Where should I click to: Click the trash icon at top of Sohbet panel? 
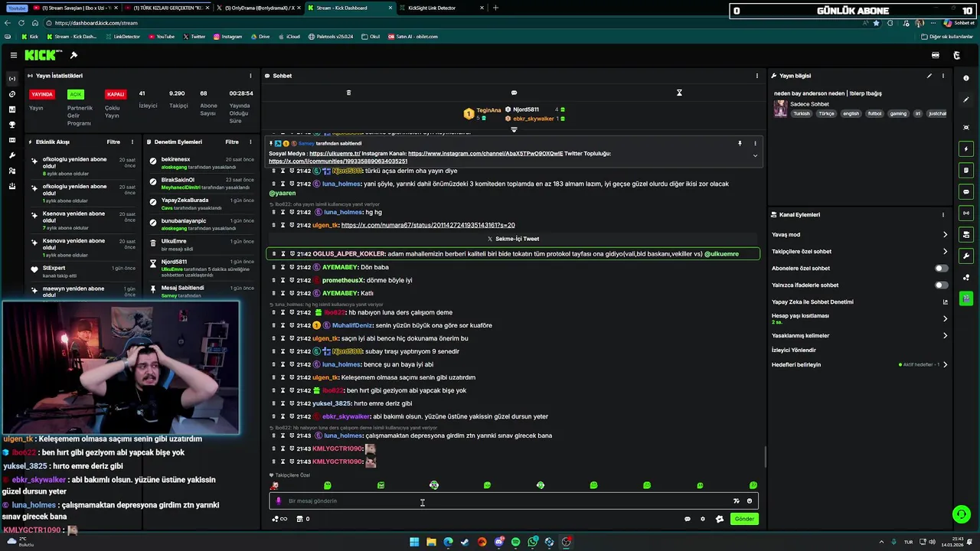(348, 93)
